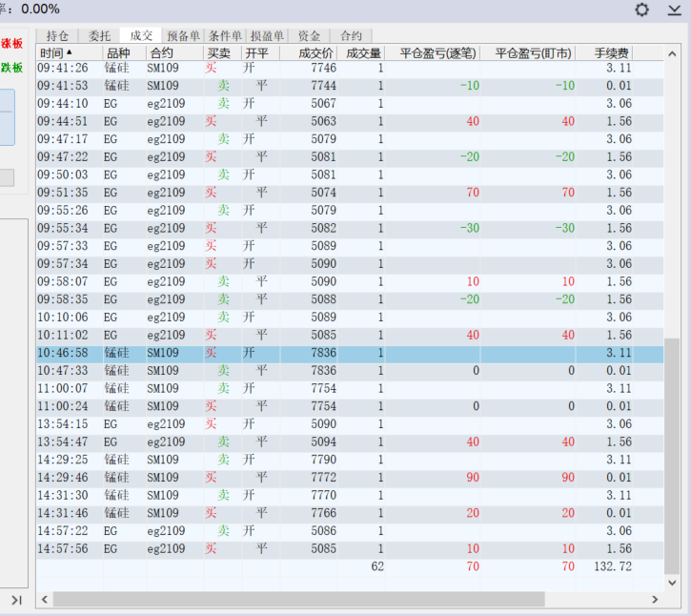The image size is (691, 616).
Task: Select the trade row at 09:58:07
Action: [350, 281]
